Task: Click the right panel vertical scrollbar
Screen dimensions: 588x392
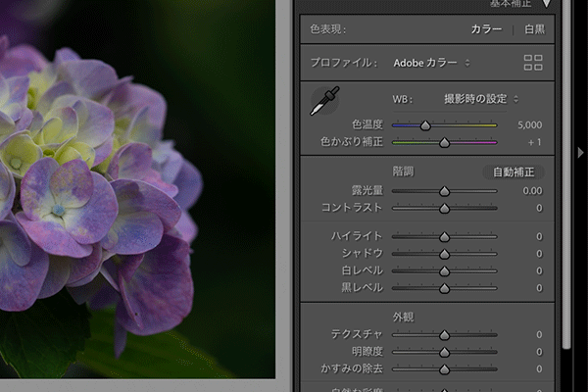Action: [x=566, y=174]
